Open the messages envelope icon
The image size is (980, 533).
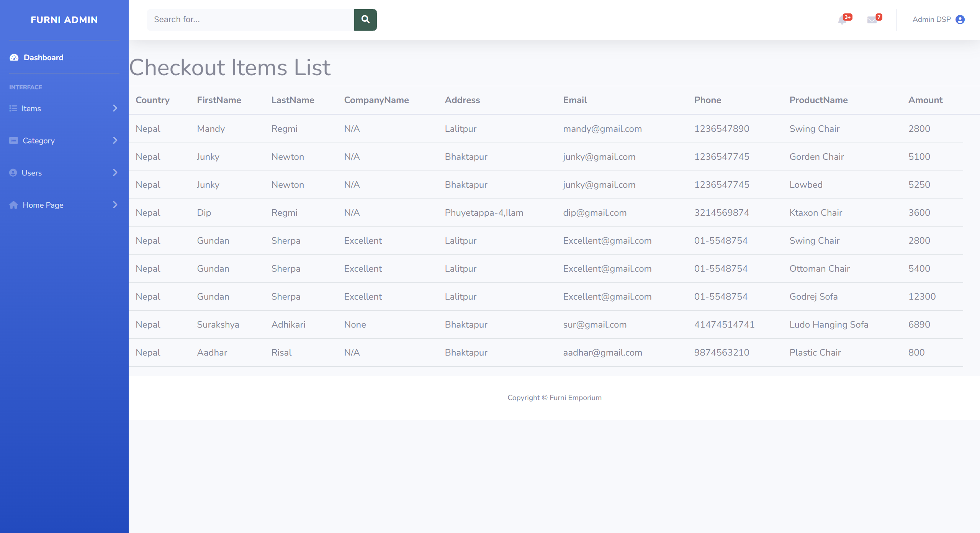tap(872, 20)
